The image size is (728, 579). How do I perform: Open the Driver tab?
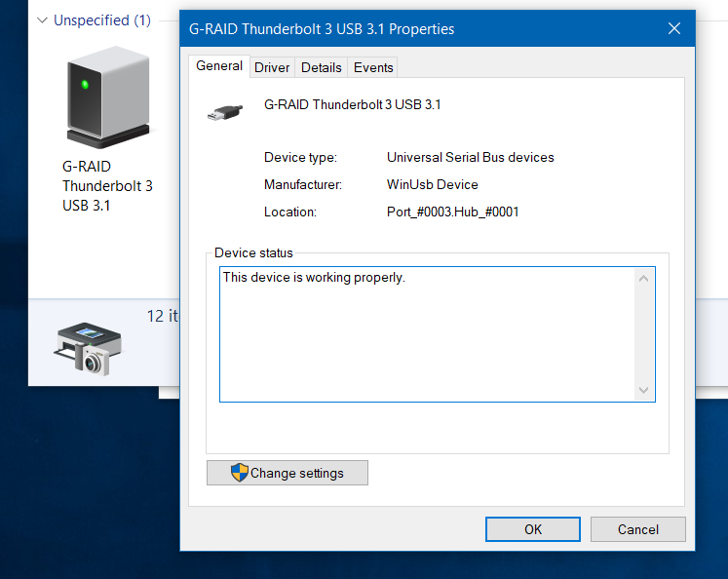(272, 68)
